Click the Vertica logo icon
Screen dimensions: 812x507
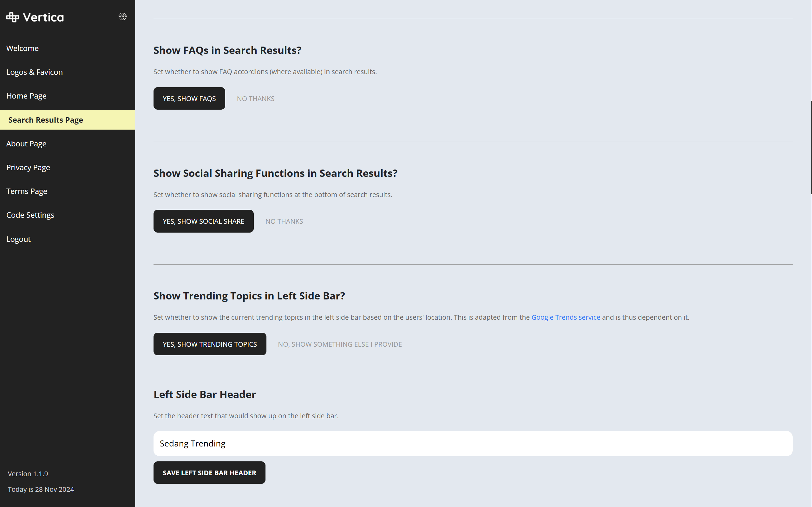(13, 17)
